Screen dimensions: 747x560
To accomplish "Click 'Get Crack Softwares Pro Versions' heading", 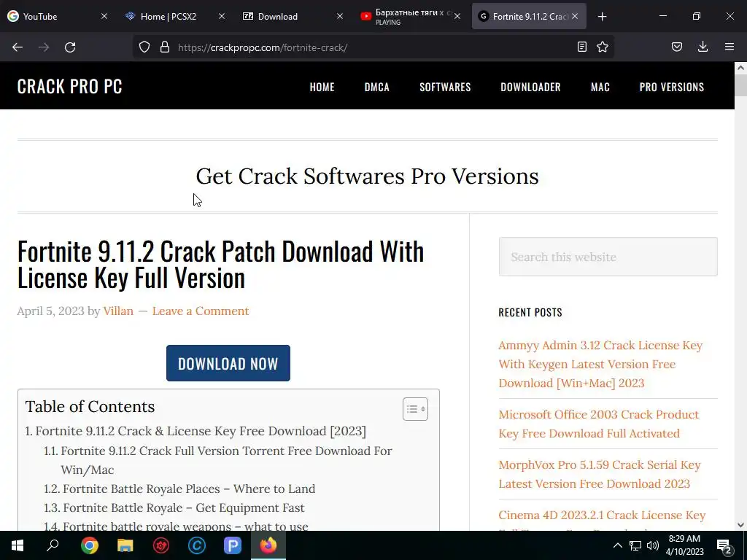I will click(x=368, y=176).
